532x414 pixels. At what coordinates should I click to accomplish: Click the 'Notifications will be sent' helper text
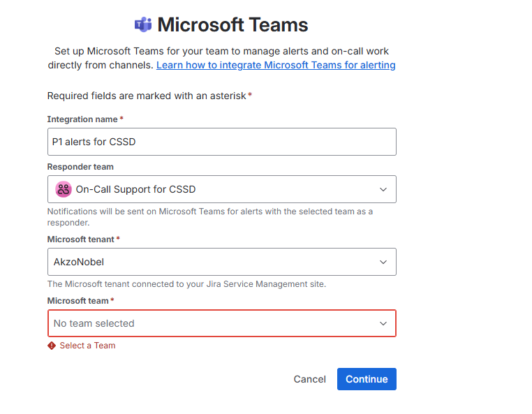coord(210,217)
